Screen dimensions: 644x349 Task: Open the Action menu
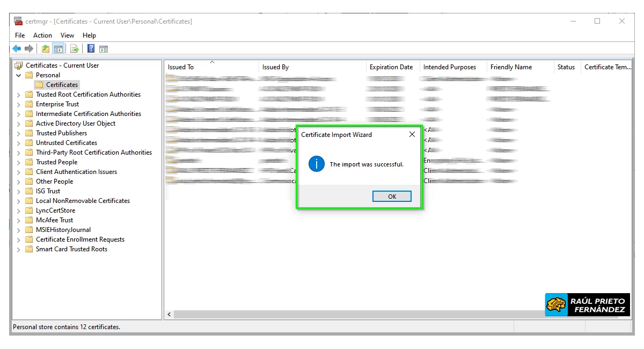[42, 35]
